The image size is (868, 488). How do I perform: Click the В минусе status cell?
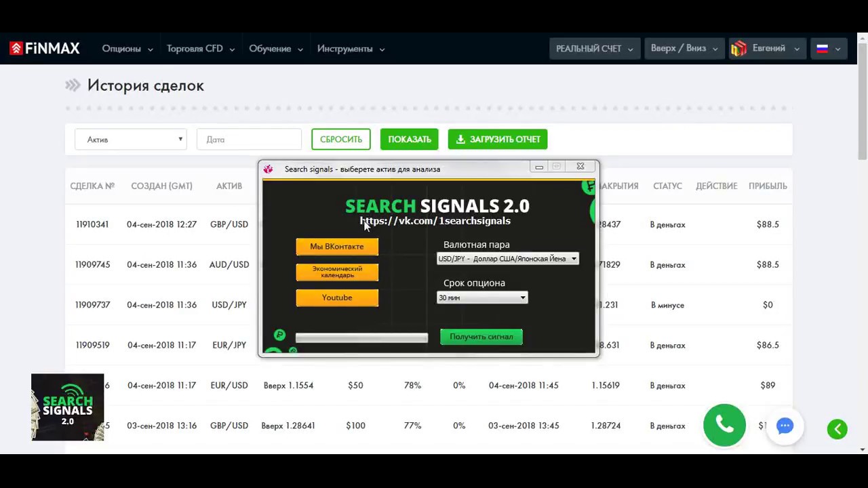(667, 305)
